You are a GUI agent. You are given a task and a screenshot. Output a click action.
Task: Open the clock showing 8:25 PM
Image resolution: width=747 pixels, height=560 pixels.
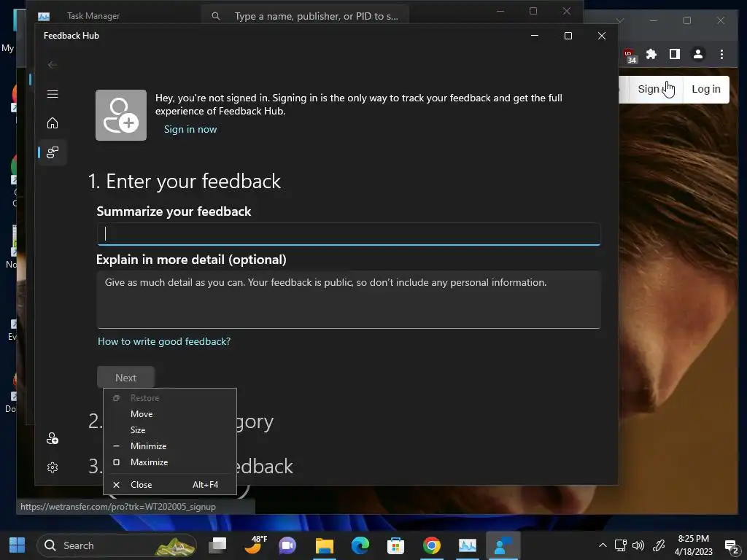694,545
